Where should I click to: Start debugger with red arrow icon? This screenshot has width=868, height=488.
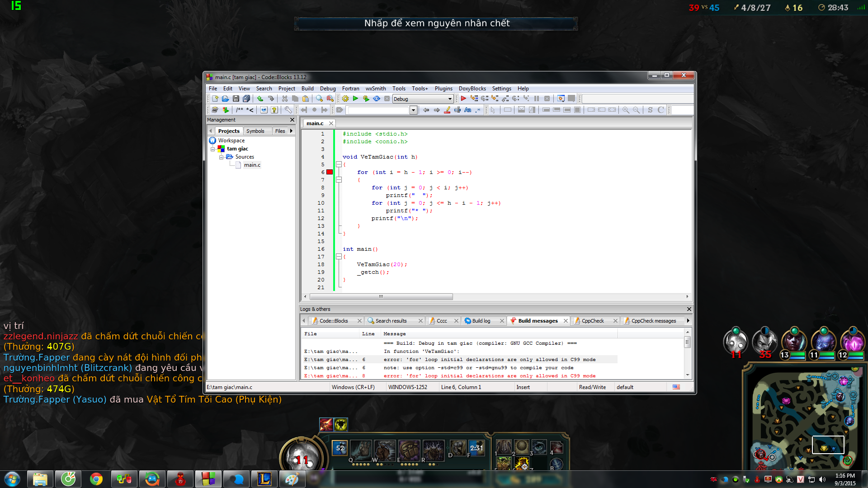coord(463,99)
